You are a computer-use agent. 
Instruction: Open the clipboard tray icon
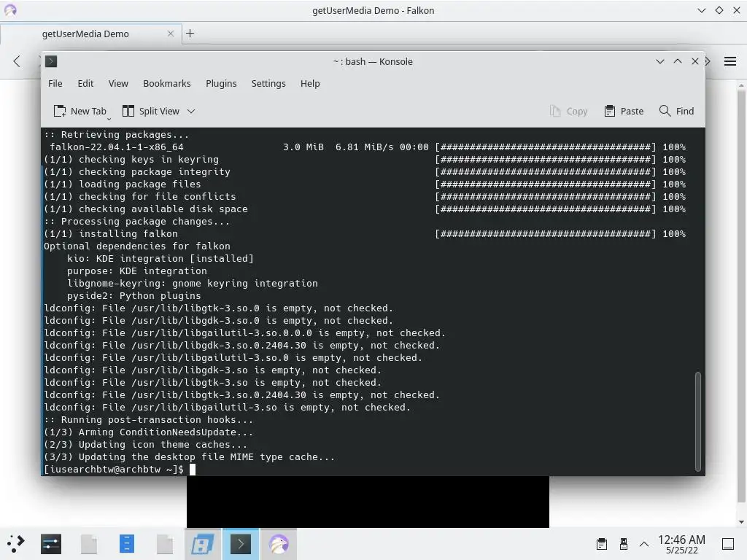tap(602, 544)
